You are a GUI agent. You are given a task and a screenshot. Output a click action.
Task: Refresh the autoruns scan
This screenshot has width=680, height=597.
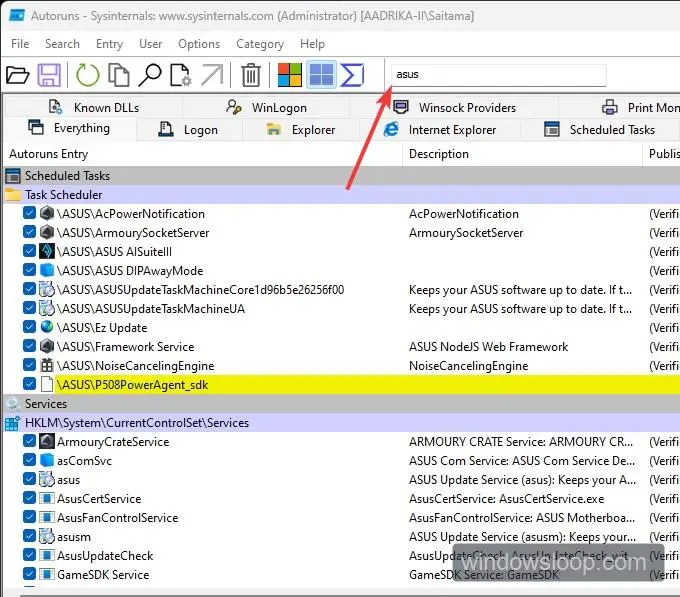click(88, 75)
